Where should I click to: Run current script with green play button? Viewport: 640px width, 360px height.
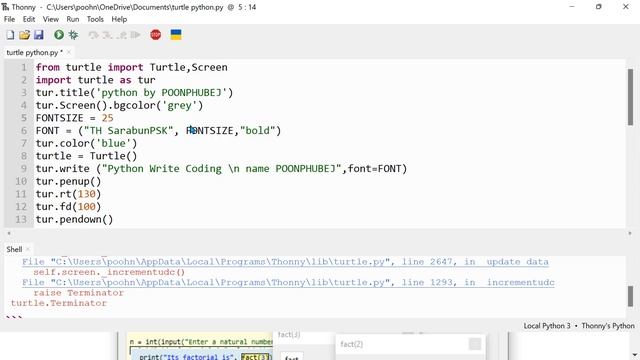pyautogui.click(x=59, y=35)
